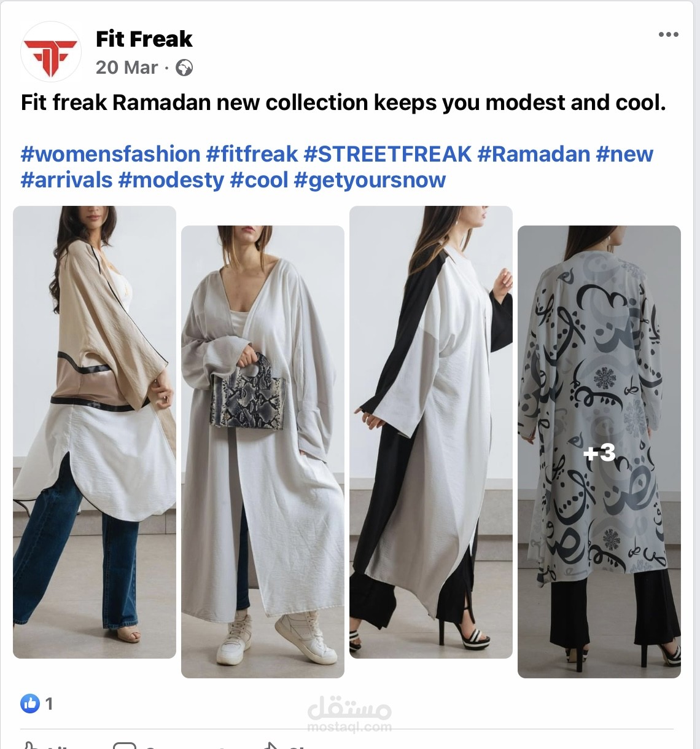
Task: Open the beige kimono photo thumbnail
Action: point(95,432)
